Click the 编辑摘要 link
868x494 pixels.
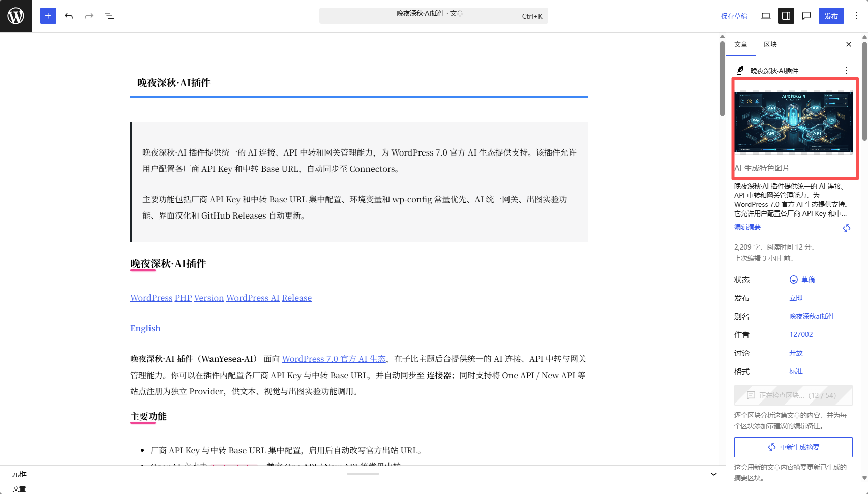tap(747, 227)
